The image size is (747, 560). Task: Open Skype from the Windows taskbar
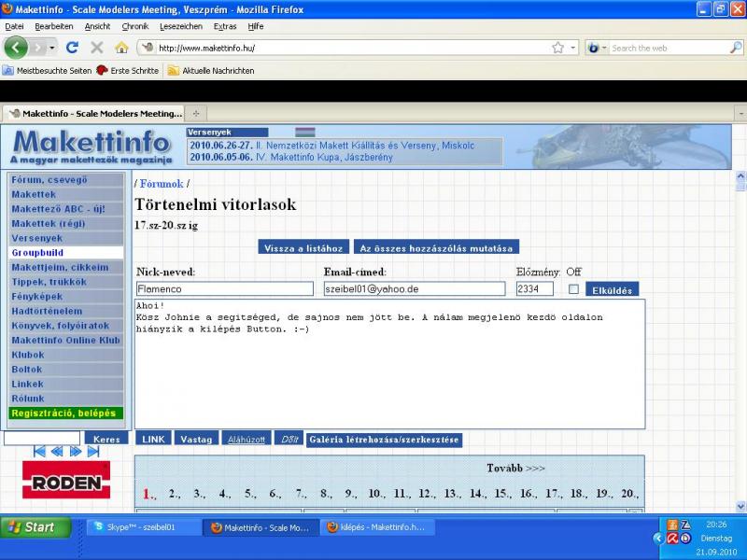[x=143, y=527]
